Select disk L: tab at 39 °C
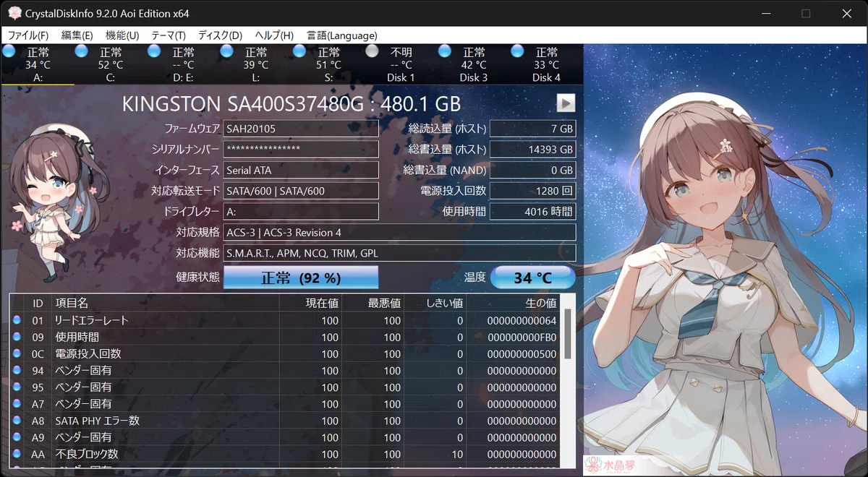The height and width of the screenshot is (477, 868). click(255, 64)
